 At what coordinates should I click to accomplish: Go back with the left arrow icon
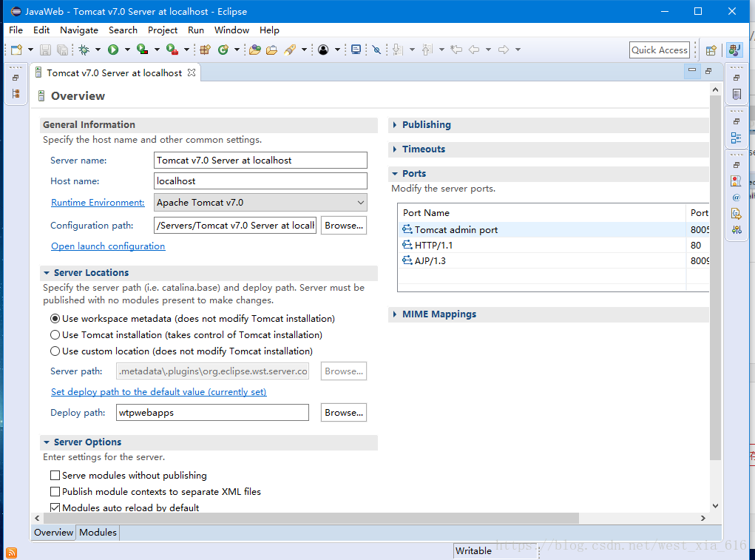[474, 50]
